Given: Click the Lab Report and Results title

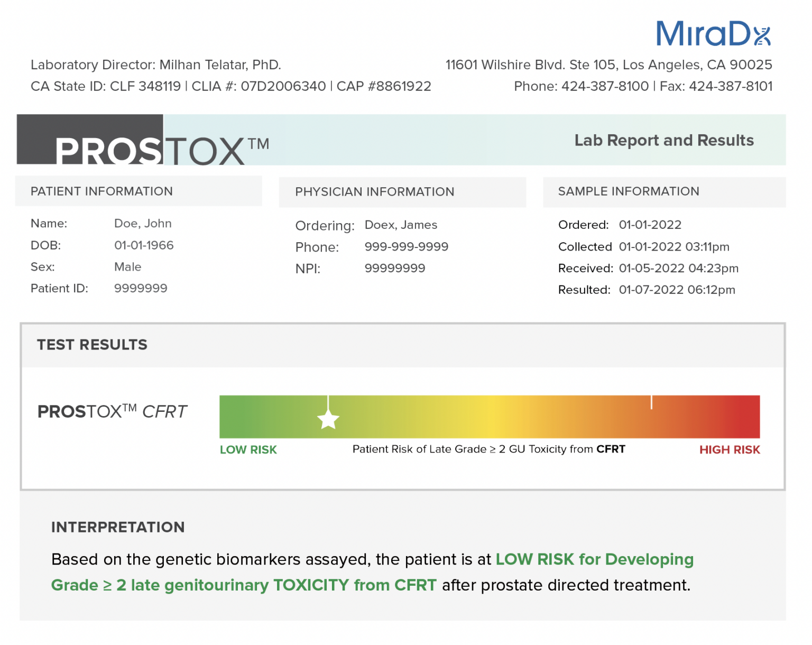Looking at the screenshot, I should (x=663, y=140).
